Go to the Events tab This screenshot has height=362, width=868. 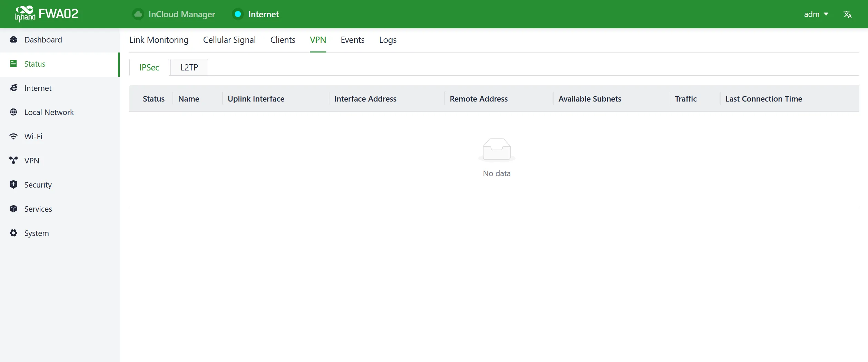coord(353,40)
